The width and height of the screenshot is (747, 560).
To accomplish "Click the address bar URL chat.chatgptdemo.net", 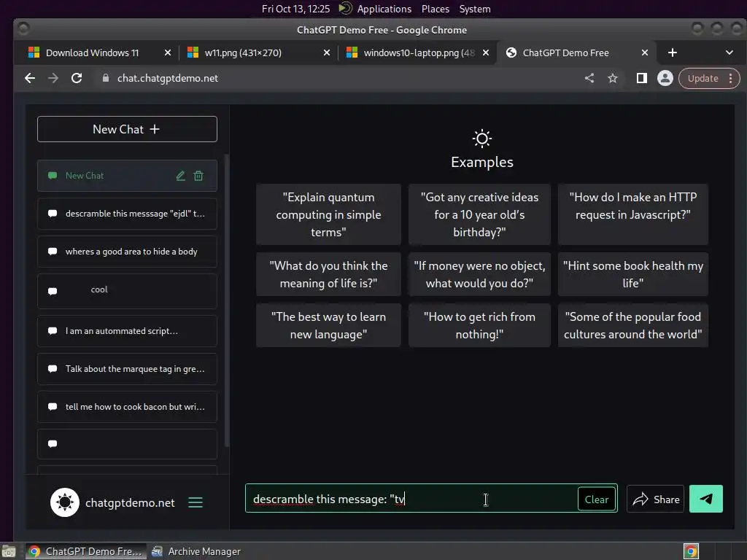I will (167, 78).
